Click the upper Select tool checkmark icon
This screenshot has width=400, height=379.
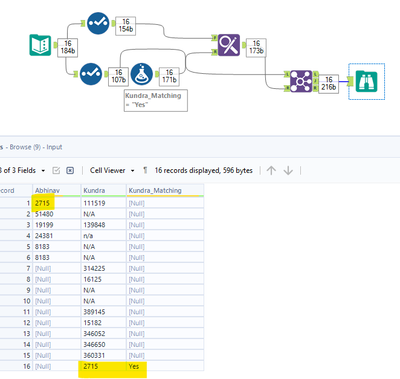(x=98, y=23)
